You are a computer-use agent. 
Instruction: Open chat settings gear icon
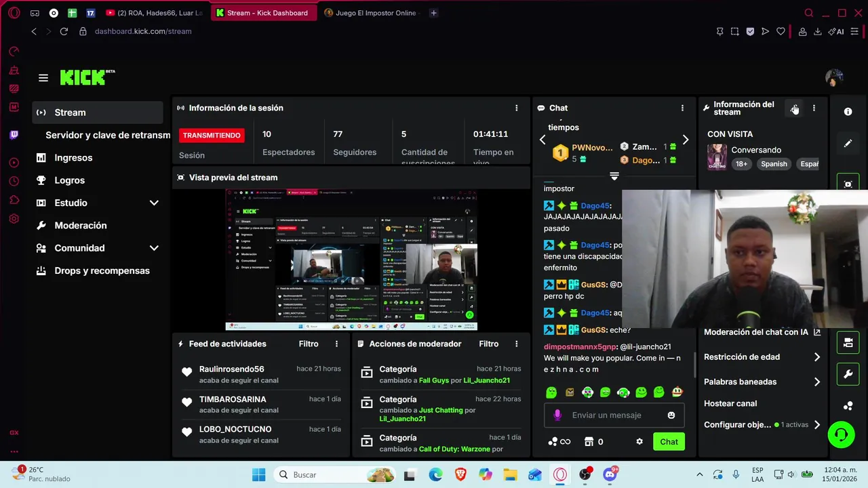pyautogui.click(x=639, y=442)
